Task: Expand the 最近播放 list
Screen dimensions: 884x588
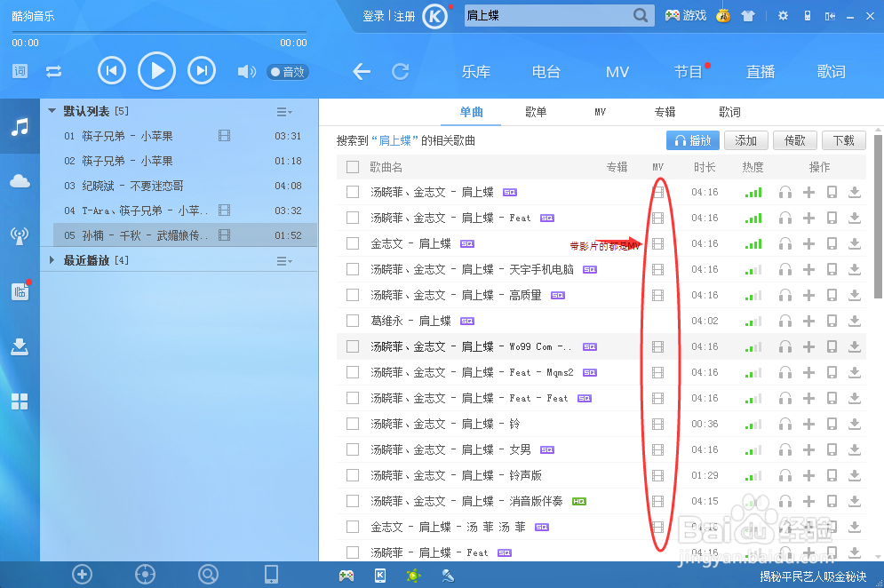Action: (51, 260)
